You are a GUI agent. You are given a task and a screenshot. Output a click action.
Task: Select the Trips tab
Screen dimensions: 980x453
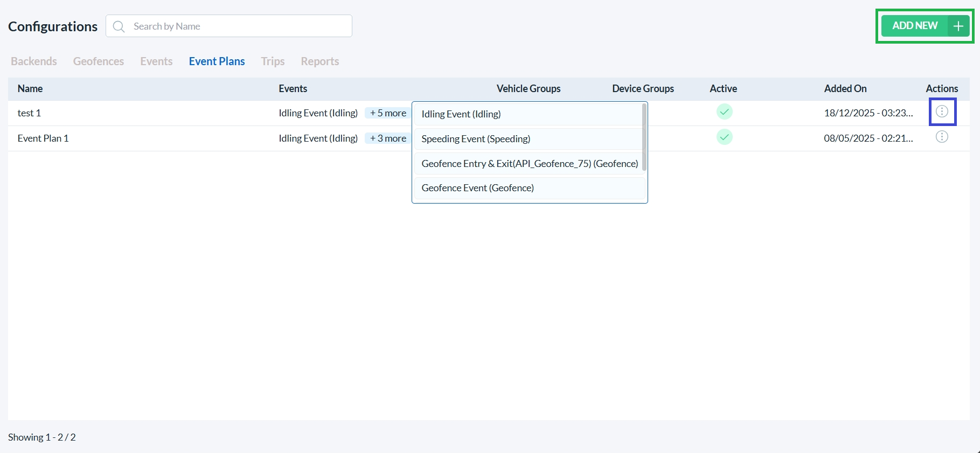click(273, 61)
